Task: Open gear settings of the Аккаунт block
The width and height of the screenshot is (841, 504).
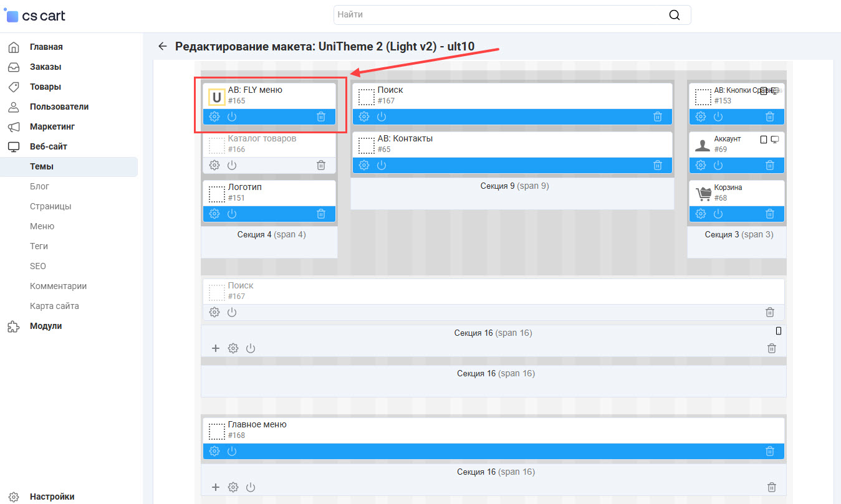Action: (x=701, y=165)
